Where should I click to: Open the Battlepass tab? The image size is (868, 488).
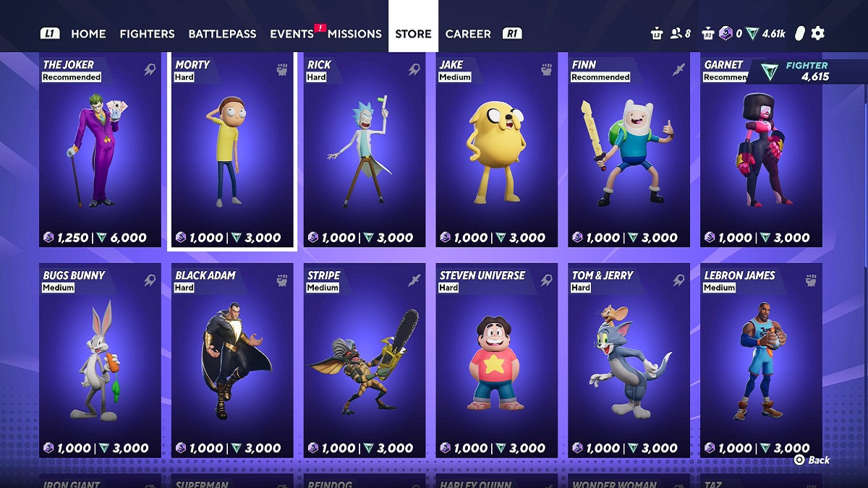coord(222,33)
